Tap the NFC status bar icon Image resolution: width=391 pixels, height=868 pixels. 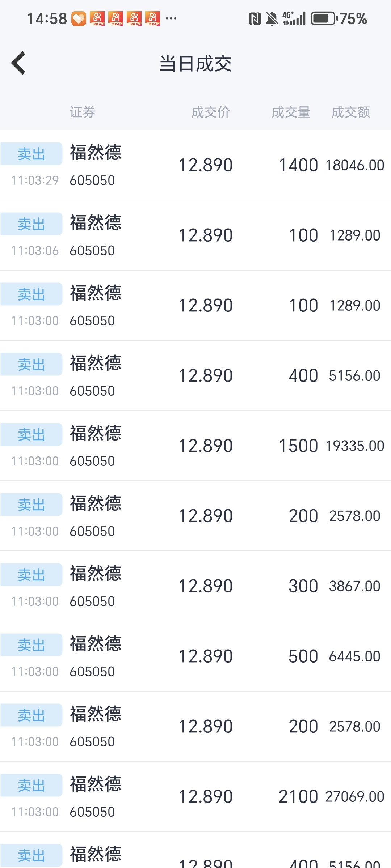(x=255, y=18)
